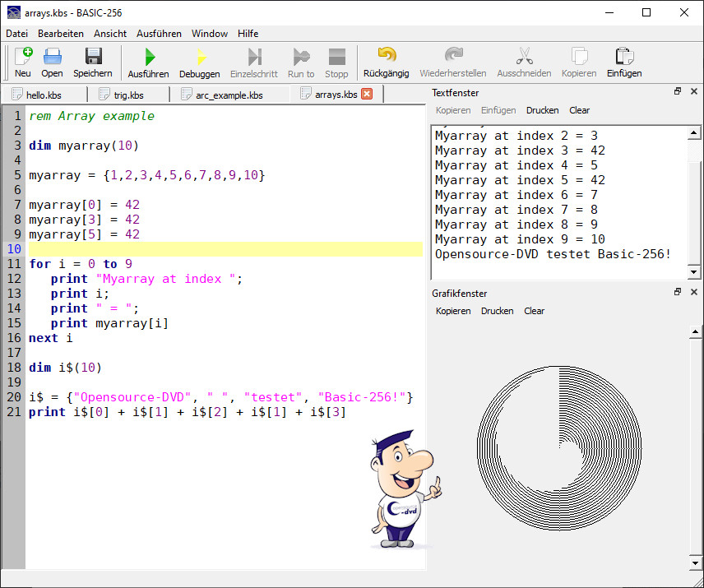Close the arrays.kbs tab
This screenshot has height=588, width=704.
[367, 94]
